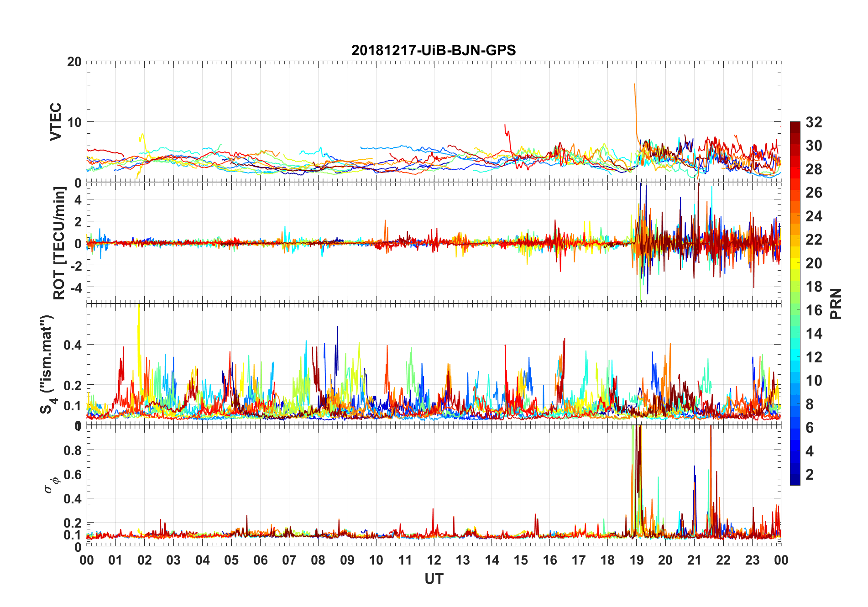Screen dimensions: 868x607
Task: Pick the dark blue bottom of the PRN colorbar
Action: 795,479
